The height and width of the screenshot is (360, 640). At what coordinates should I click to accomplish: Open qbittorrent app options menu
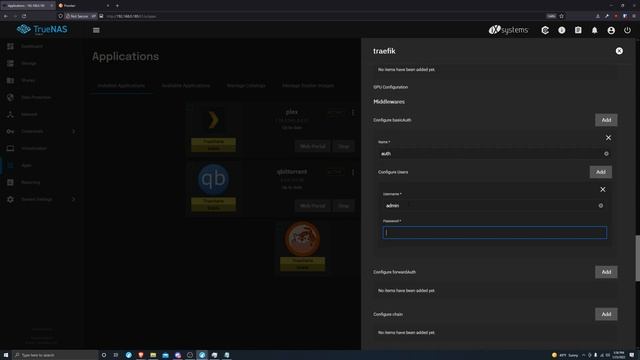[x=353, y=172]
